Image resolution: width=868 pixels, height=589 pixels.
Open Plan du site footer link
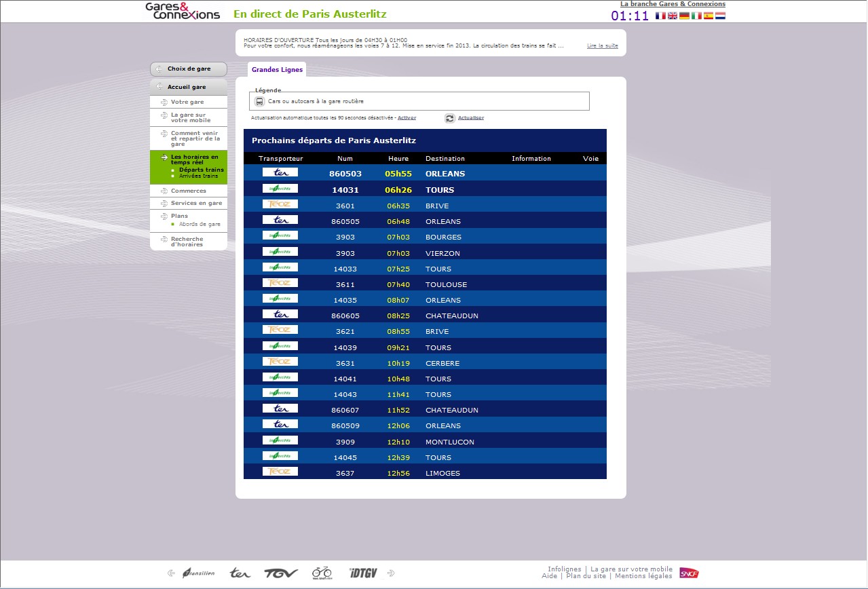pos(586,576)
